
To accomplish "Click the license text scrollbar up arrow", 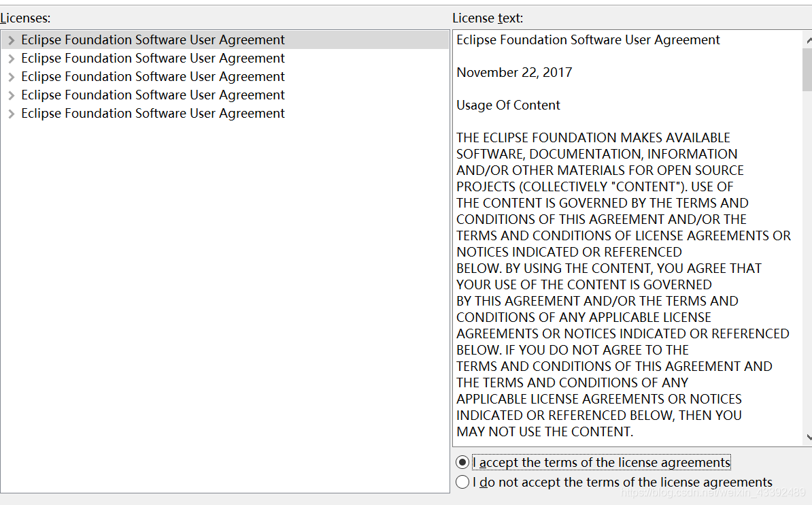I will [x=808, y=40].
